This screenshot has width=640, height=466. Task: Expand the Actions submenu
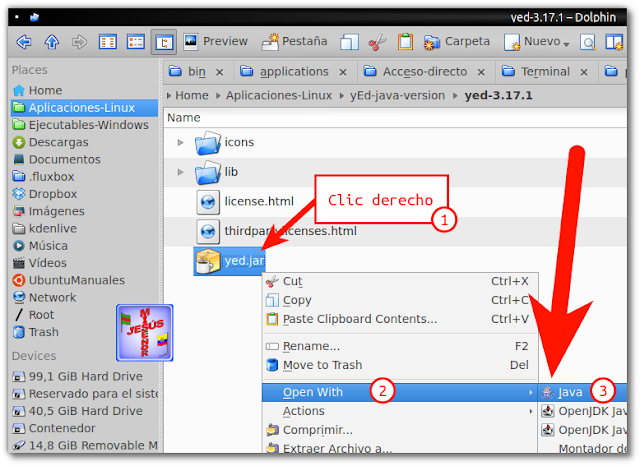[x=400, y=411]
